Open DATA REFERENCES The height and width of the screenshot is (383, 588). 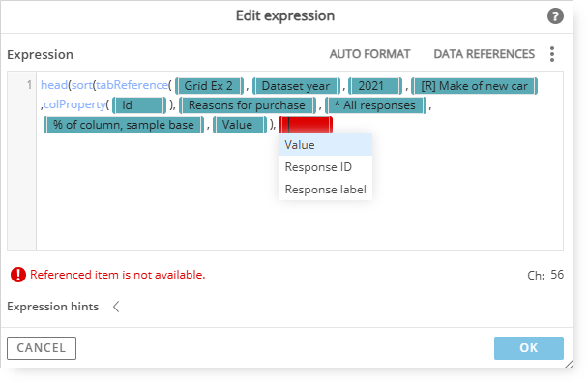pyautogui.click(x=485, y=54)
